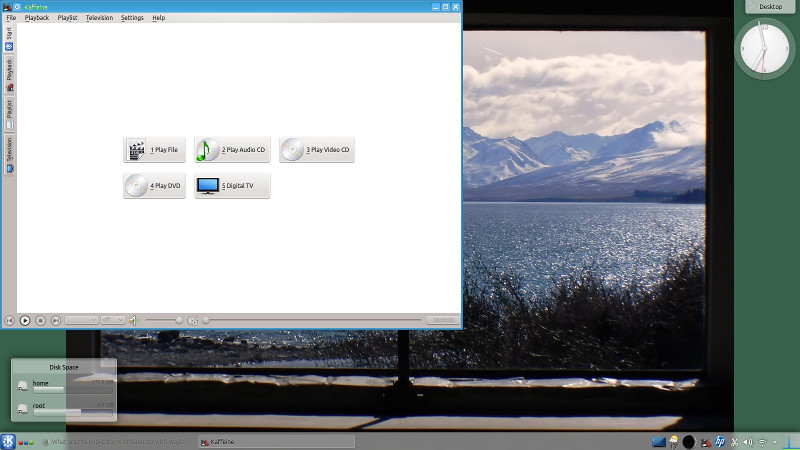Skip to the previous track

click(10, 320)
